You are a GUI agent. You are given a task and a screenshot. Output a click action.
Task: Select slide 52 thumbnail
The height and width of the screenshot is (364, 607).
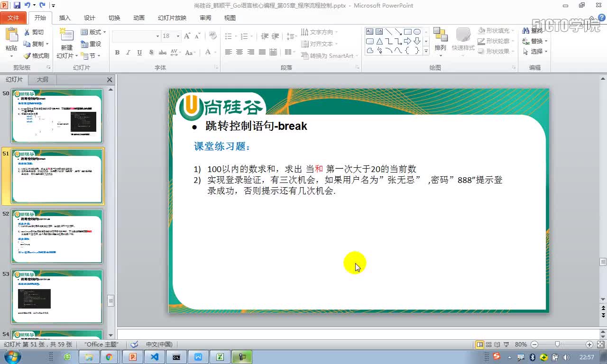[57, 237]
